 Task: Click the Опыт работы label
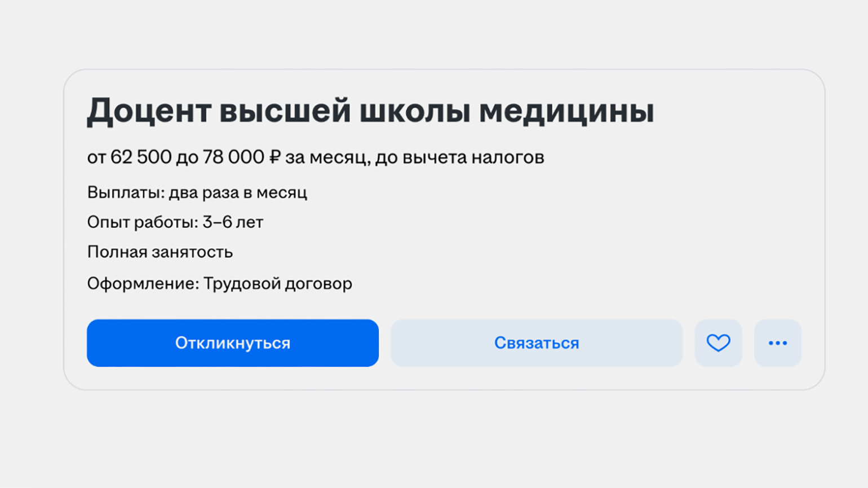tap(143, 222)
